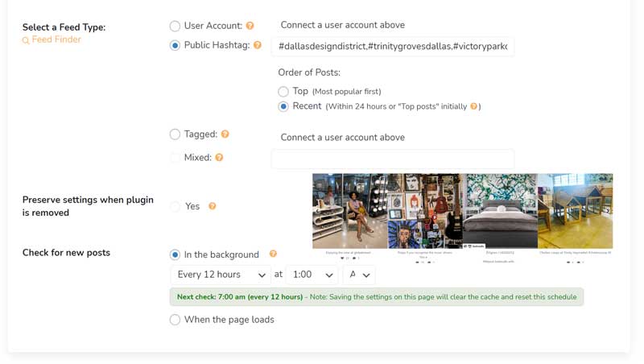The width and height of the screenshot is (644, 364).
Task: Click the Mixed feed input field
Action: tap(393, 159)
